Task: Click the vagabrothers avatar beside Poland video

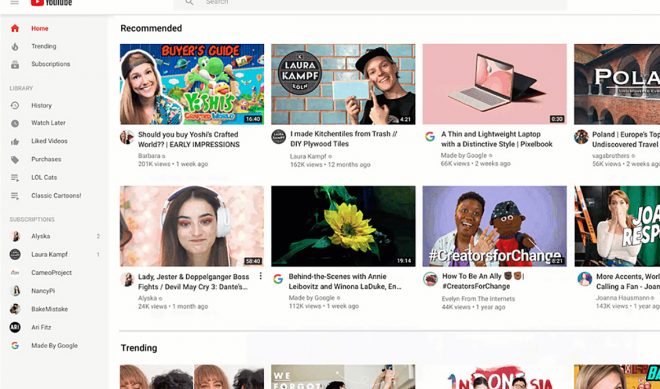Action: [581, 137]
